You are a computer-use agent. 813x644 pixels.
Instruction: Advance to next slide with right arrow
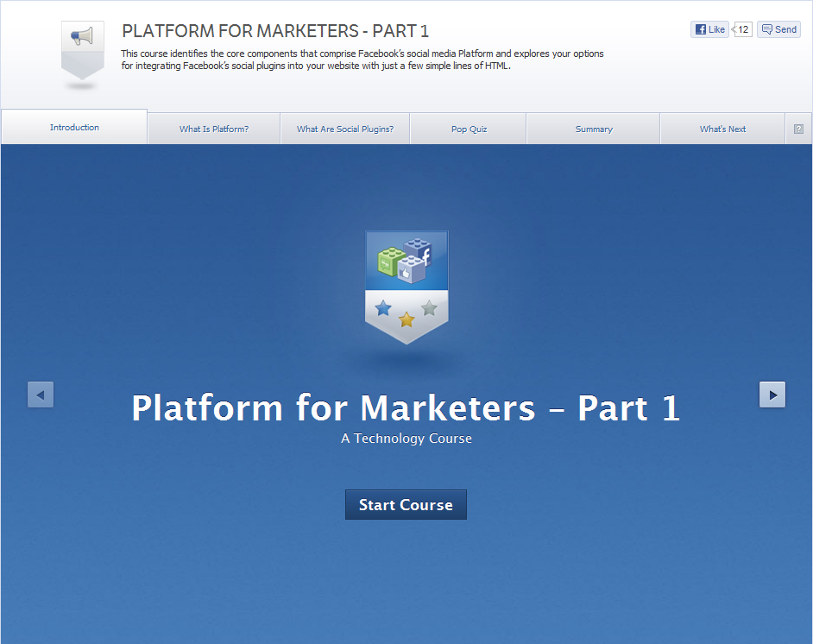pyautogui.click(x=772, y=395)
